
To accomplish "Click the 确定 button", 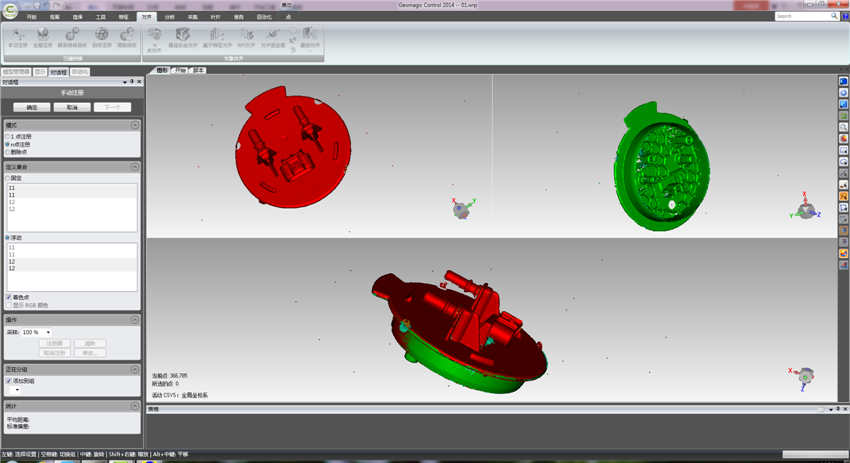I will (x=32, y=107).
